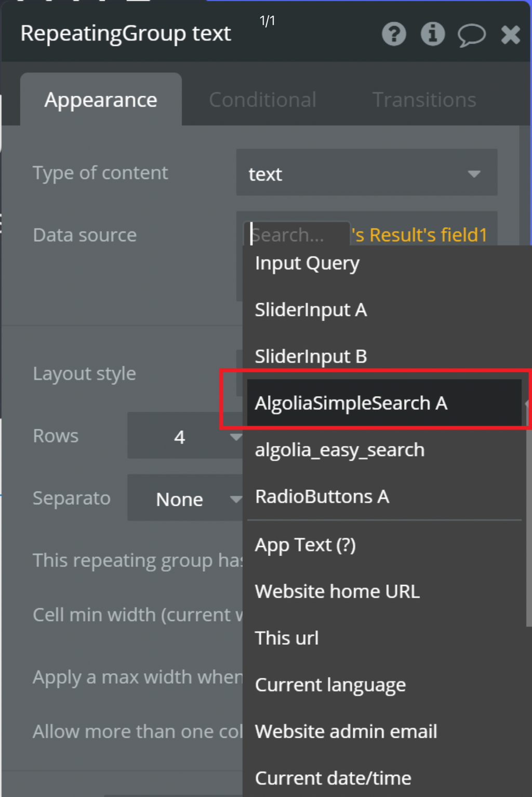Choose Input Query from the list
The height and width of the screenshot is (797, 532).
click(x=307, y=264)
